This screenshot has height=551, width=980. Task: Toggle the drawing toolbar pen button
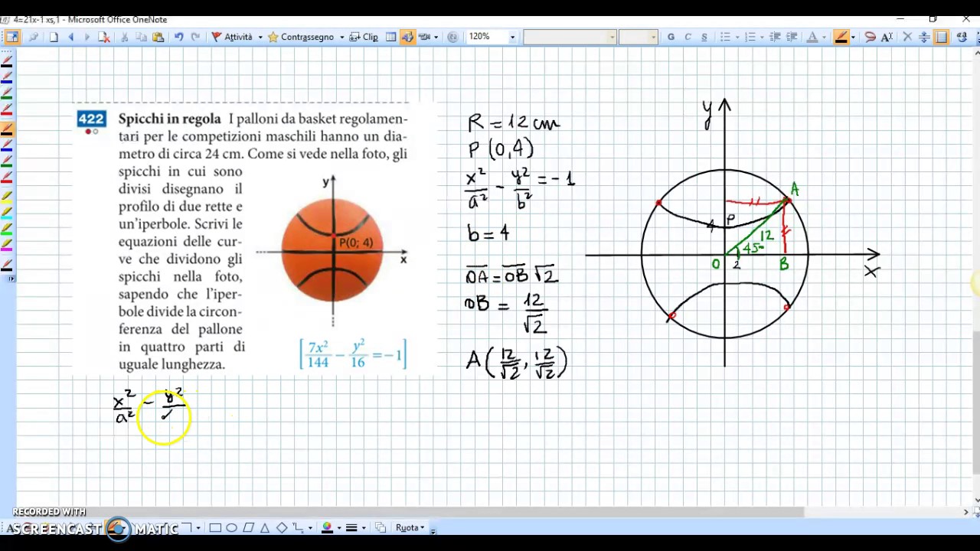click(x=407, y=37)
